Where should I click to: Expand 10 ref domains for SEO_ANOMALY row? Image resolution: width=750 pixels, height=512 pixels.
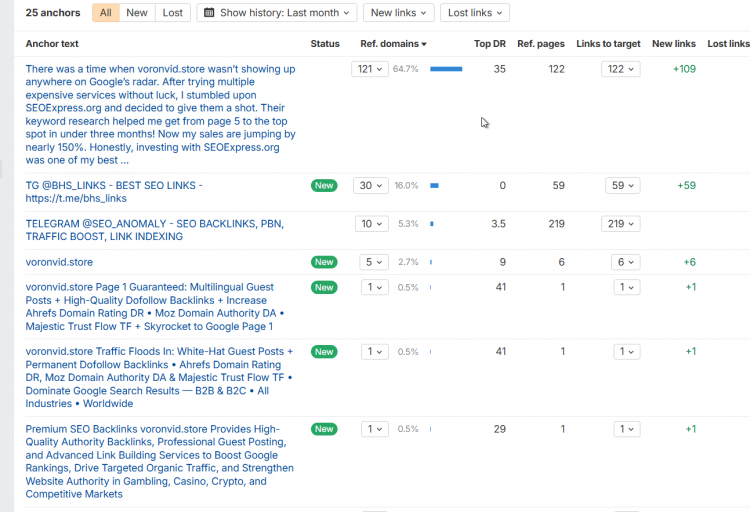(372, 224)
